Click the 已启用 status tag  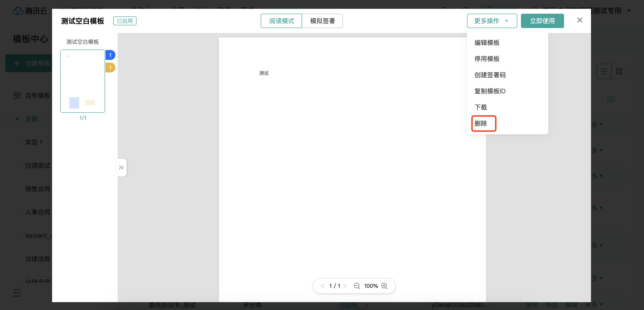coord(125,21)
